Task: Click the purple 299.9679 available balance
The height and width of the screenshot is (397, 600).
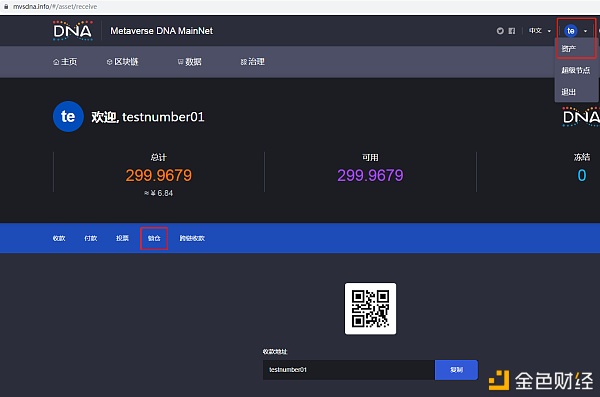Action: (x=370, y=175)
